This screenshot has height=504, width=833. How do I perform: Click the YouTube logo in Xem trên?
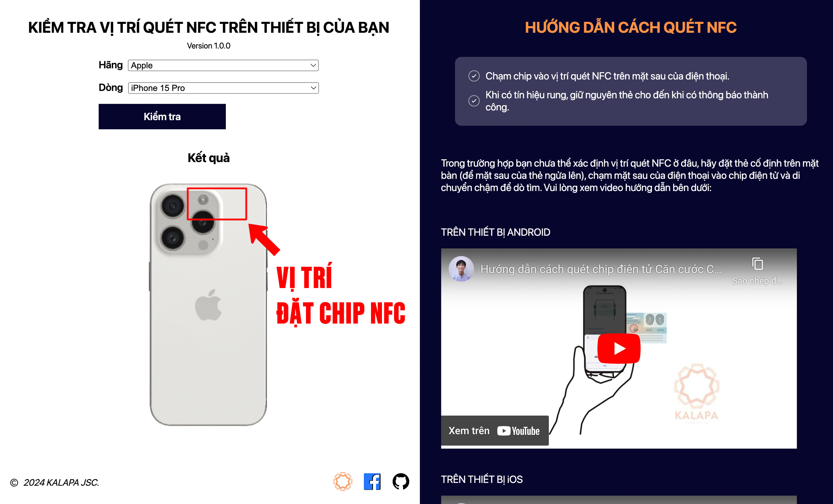click(x=518, y=431)
